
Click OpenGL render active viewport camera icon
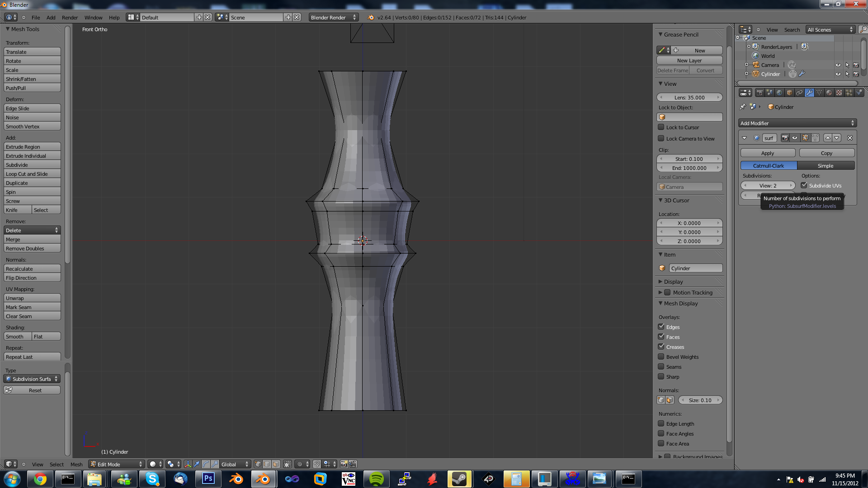344,464
